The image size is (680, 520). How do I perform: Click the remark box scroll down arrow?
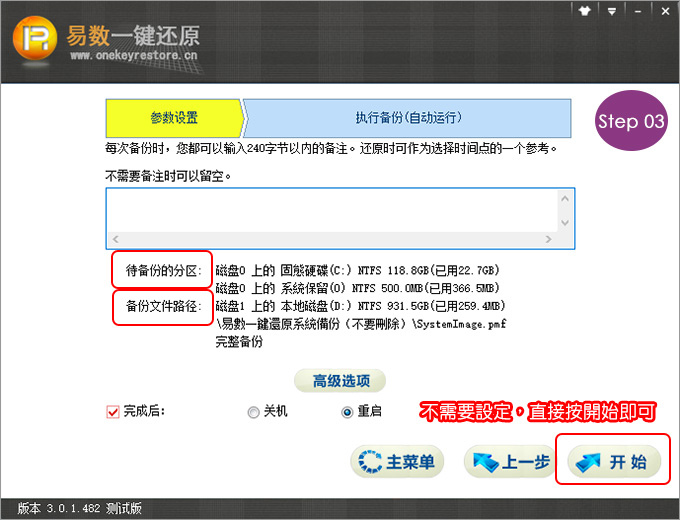(565, 223)
